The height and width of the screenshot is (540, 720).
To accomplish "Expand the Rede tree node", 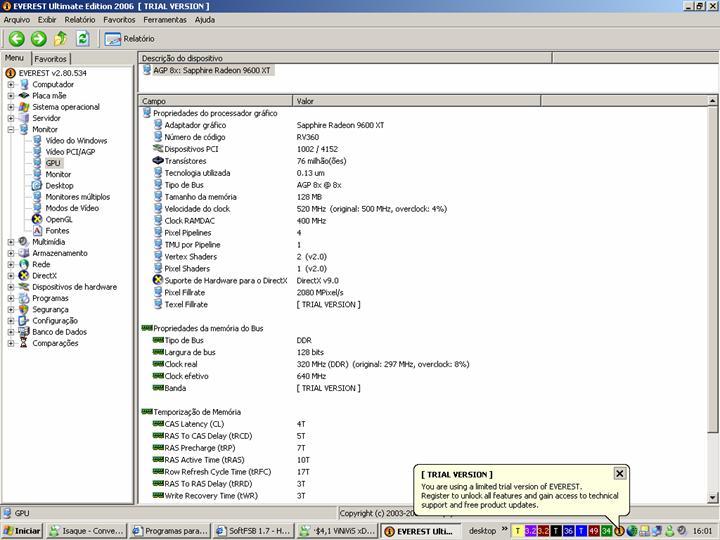I will [11, 264].
